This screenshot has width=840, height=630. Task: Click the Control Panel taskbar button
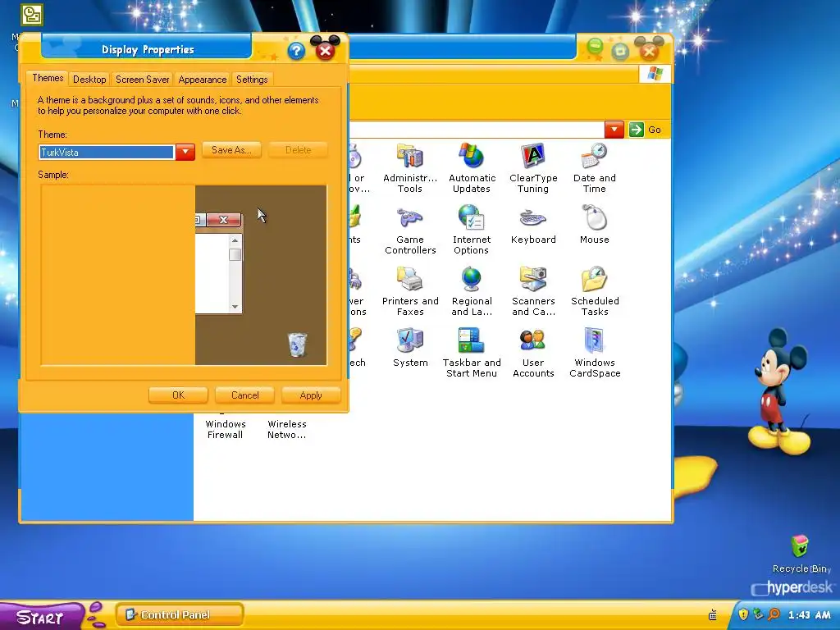(180, 615)
